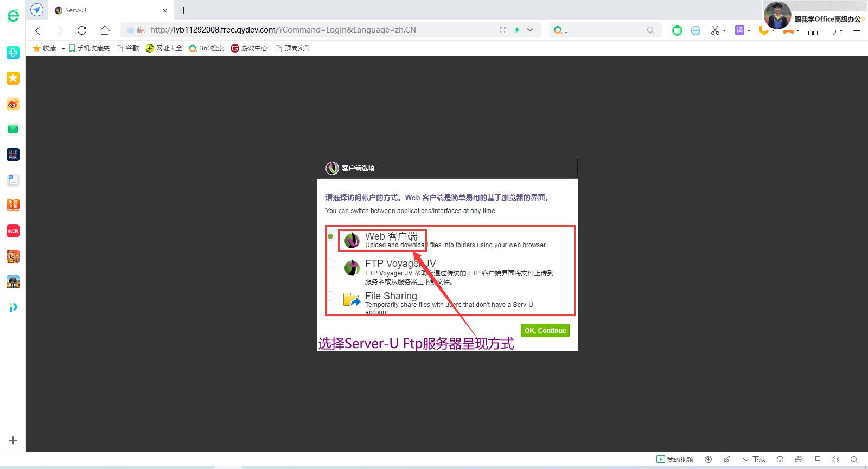Select the File Sharing radio button
868x469 pixels.
click(x=331, y=296)
